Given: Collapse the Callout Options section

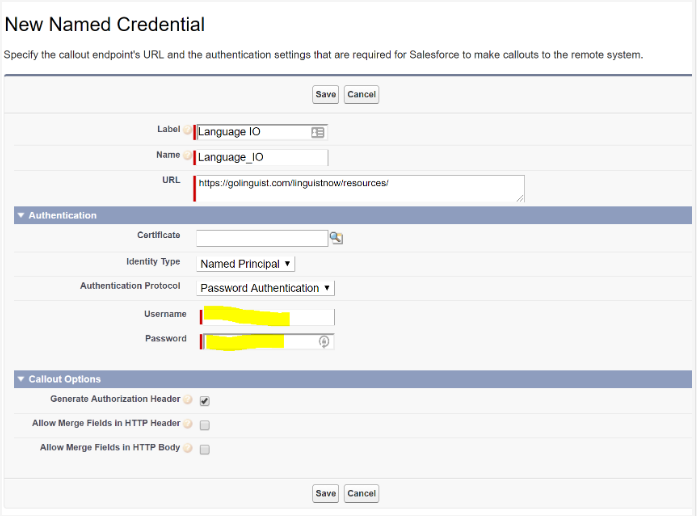Looking at the screenshot, I should click(20, 380).
